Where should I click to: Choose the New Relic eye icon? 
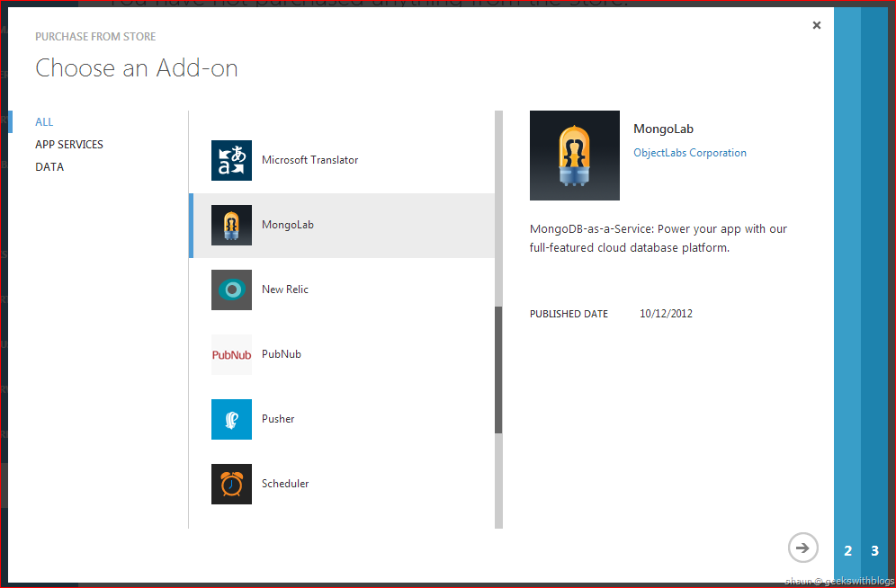pos(231,290)
